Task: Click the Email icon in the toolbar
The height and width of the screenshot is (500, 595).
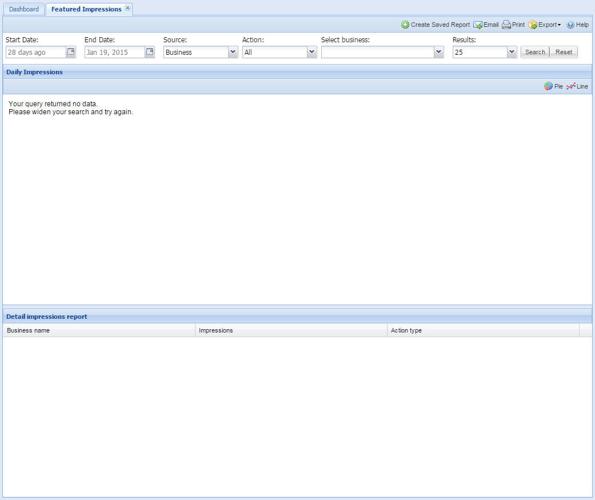Action: pos(478,25)
